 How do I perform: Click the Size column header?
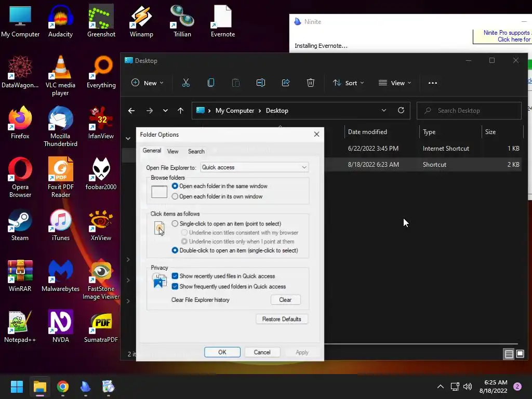pos(490,131)
